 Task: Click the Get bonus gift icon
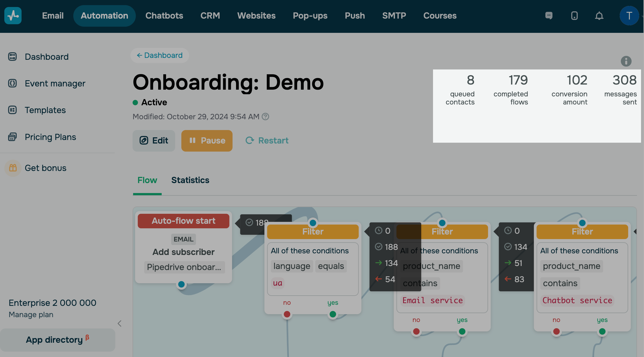click(13, 168)
